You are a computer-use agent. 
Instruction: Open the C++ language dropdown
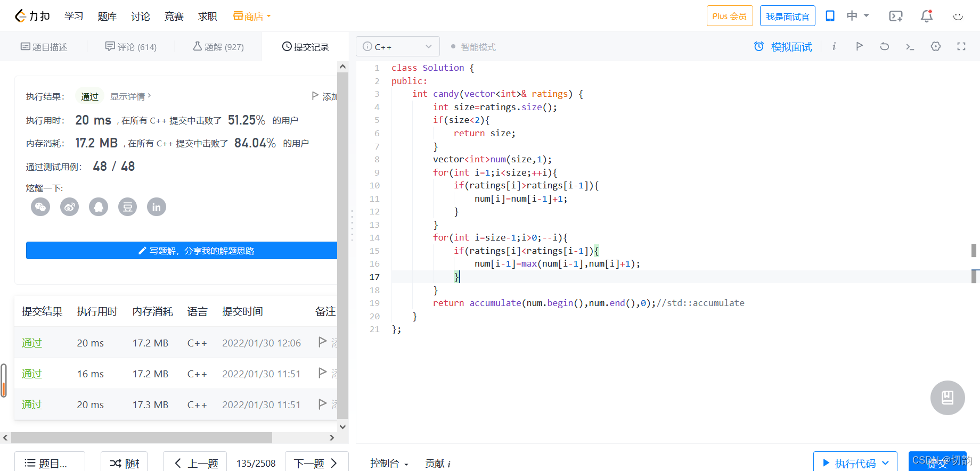click(398, 46)
